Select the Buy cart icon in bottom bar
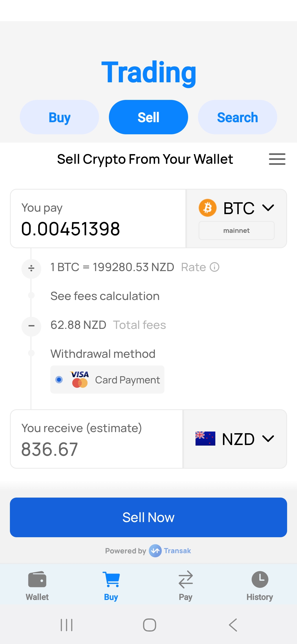297x644 pixels. tap(111, 579)
